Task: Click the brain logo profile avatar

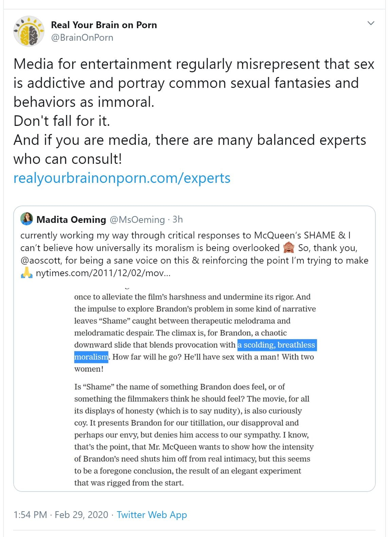Action: (29, 31)
